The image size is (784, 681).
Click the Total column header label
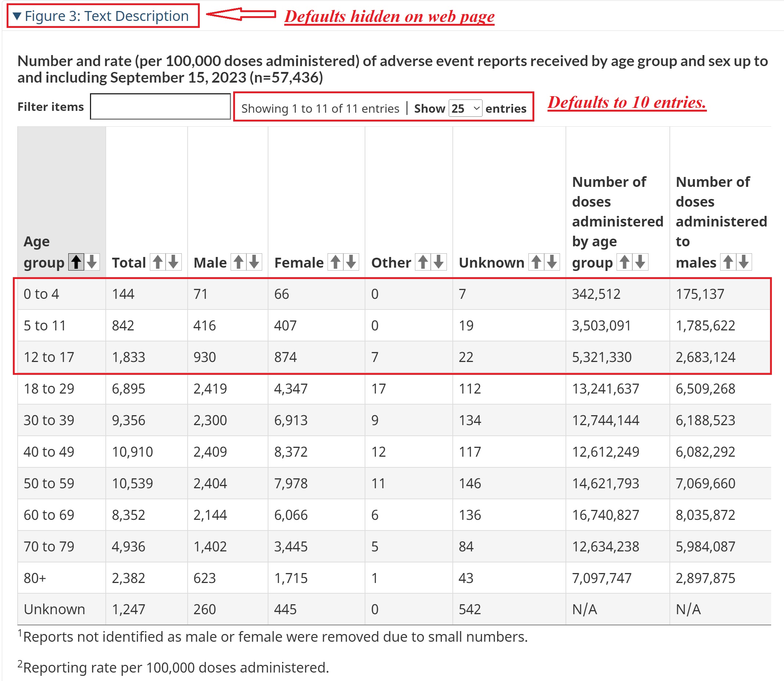point(129,262)
